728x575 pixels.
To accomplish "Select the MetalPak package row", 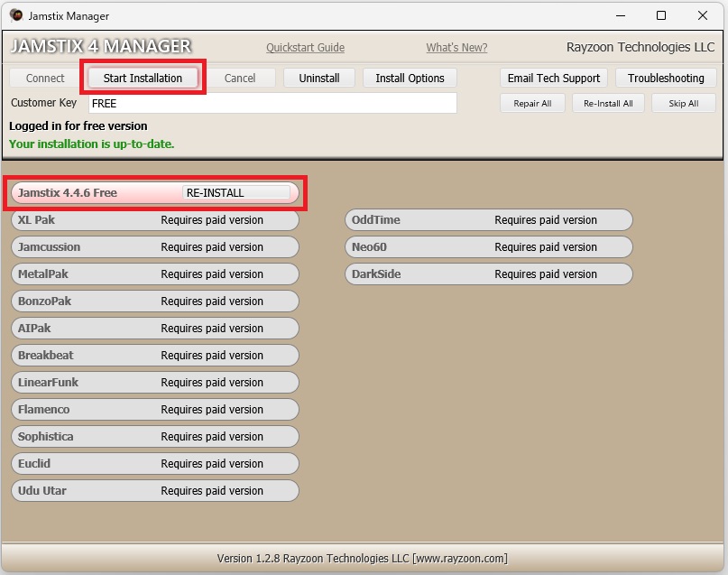I will (154, 274).
